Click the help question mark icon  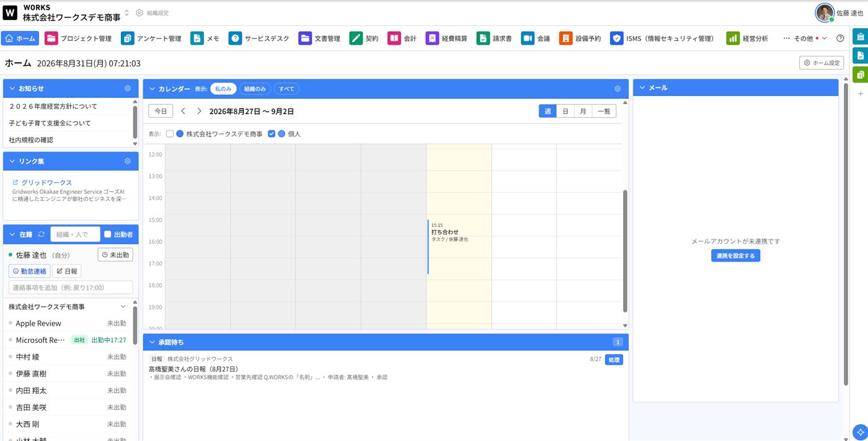840,38
